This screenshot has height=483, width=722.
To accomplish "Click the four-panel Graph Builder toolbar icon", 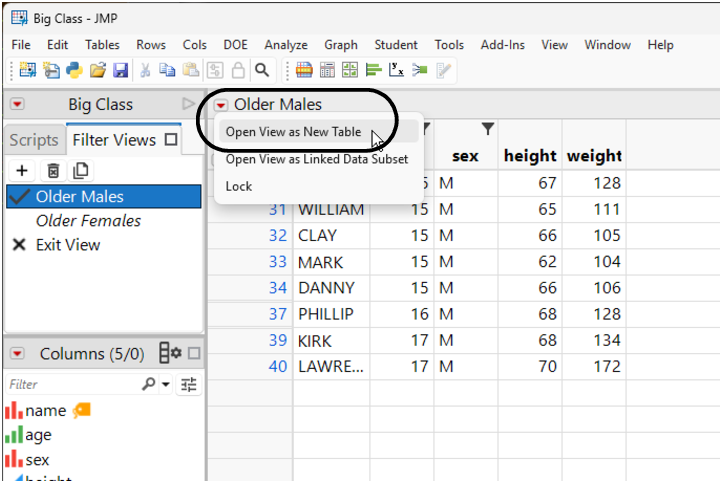I will 350,70.
